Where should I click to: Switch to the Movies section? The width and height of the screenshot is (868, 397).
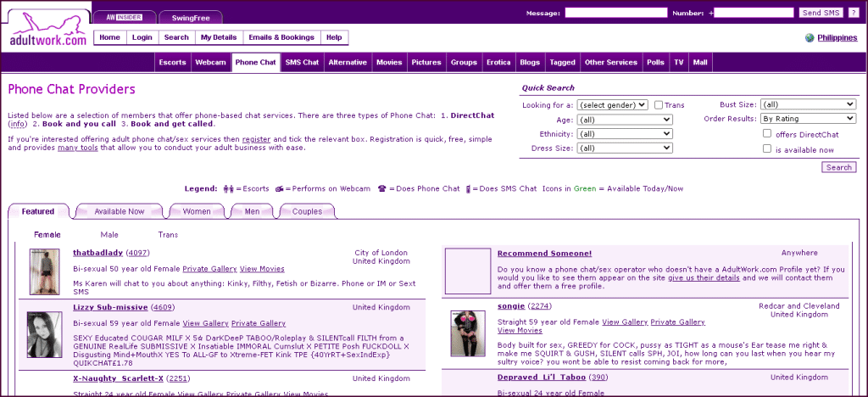(x=389, y=63)
